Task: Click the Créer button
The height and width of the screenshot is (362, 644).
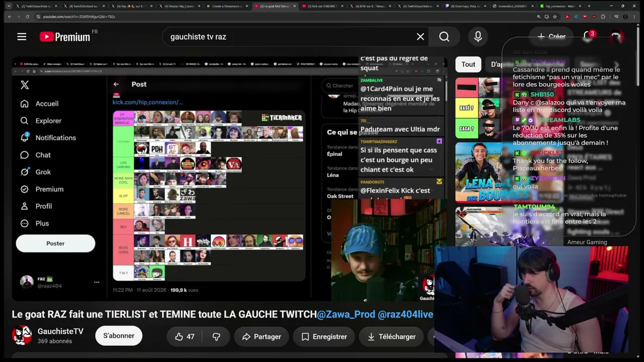Action: click(x=551, y=36)
